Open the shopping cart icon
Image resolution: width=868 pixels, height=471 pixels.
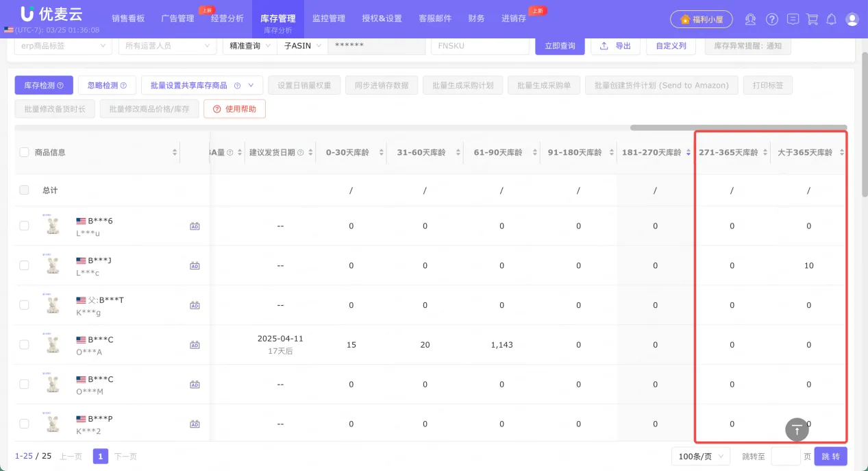(812, 19)
